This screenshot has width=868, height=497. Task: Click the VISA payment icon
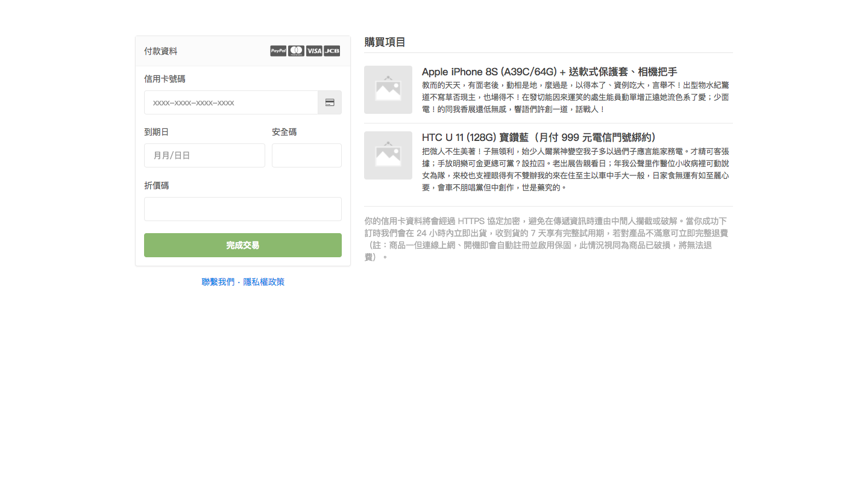click(x=314, y=51)
